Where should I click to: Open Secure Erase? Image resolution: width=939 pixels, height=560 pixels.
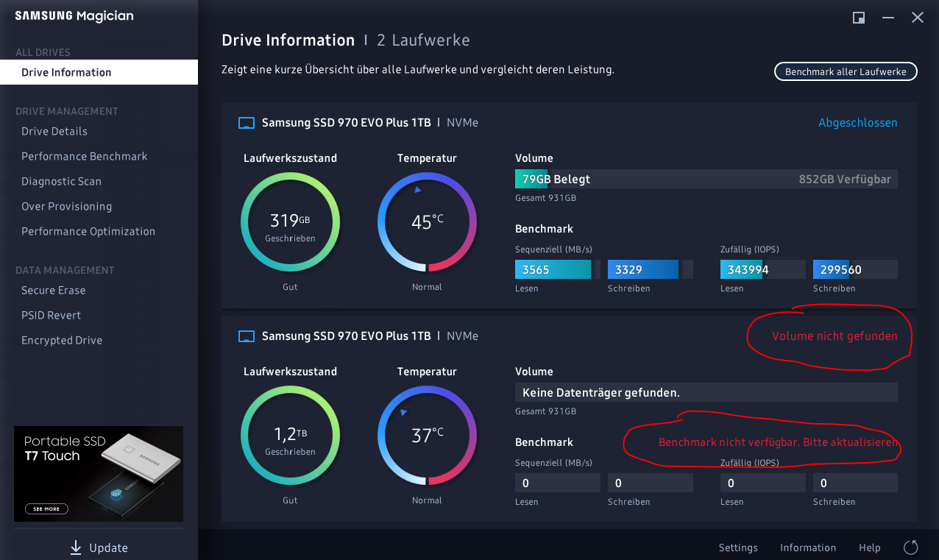[x=53, y=290]
